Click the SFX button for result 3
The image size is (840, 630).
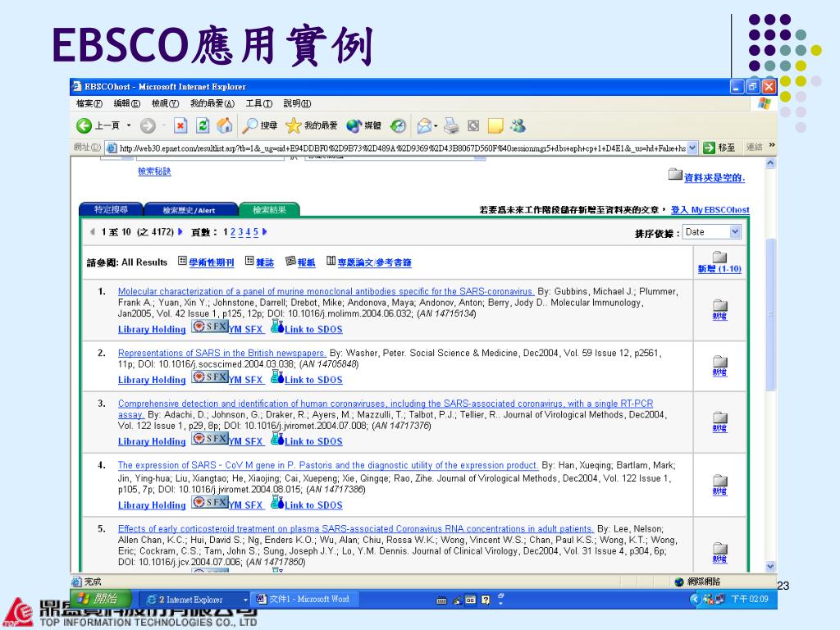click(210, 438)
